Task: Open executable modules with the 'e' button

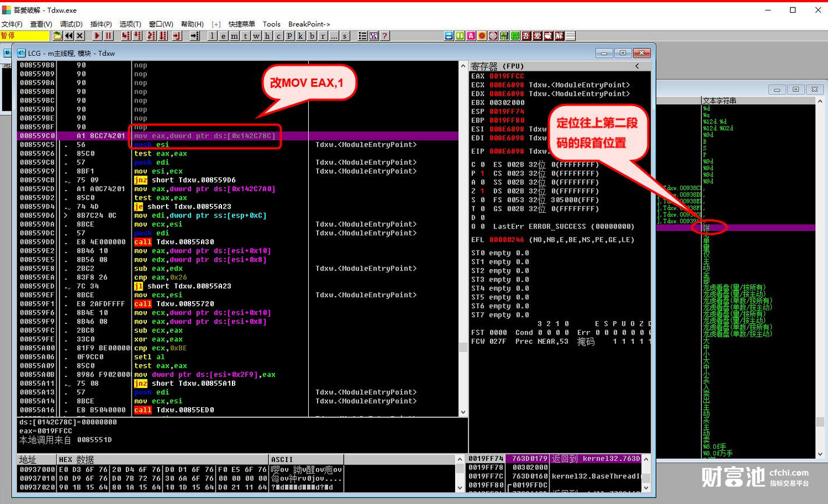Action: click(223, 36)
